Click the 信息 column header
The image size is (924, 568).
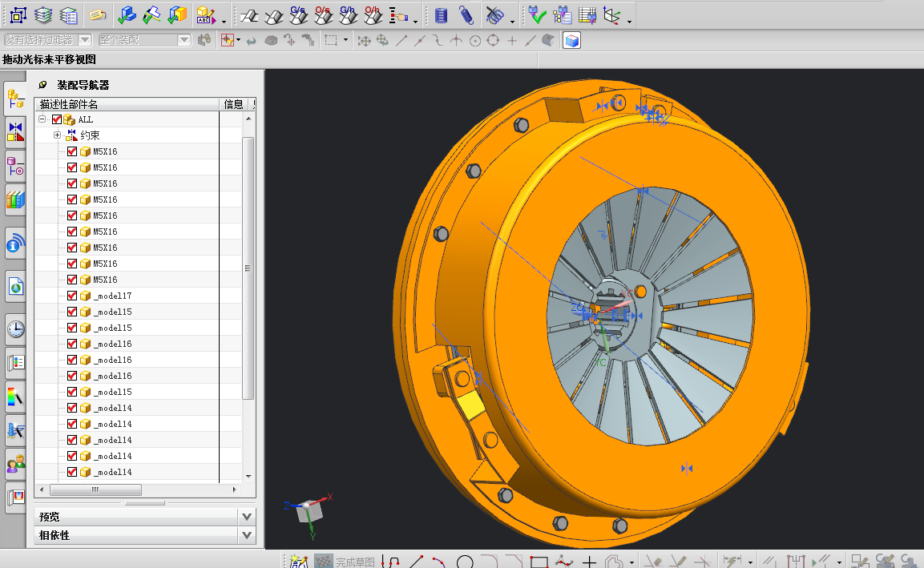click(233, 104)
